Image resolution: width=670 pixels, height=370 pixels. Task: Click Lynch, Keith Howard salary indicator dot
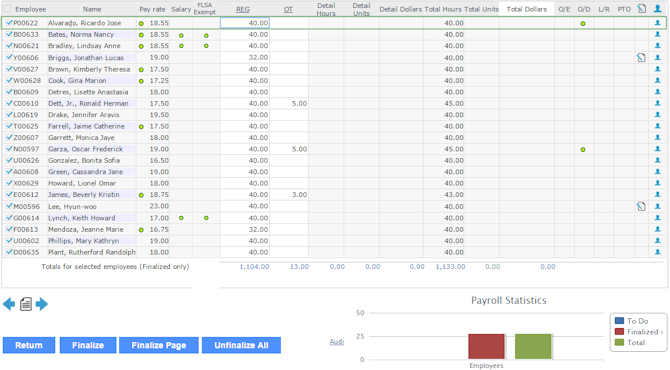[181, 218]
